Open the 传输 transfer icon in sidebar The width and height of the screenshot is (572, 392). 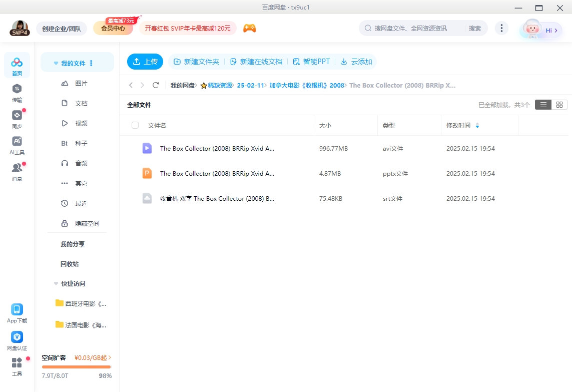click(17, 89)
